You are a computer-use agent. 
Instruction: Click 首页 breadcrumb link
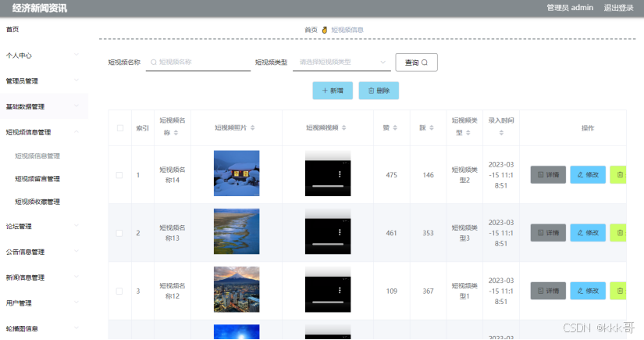pos(311,30)
